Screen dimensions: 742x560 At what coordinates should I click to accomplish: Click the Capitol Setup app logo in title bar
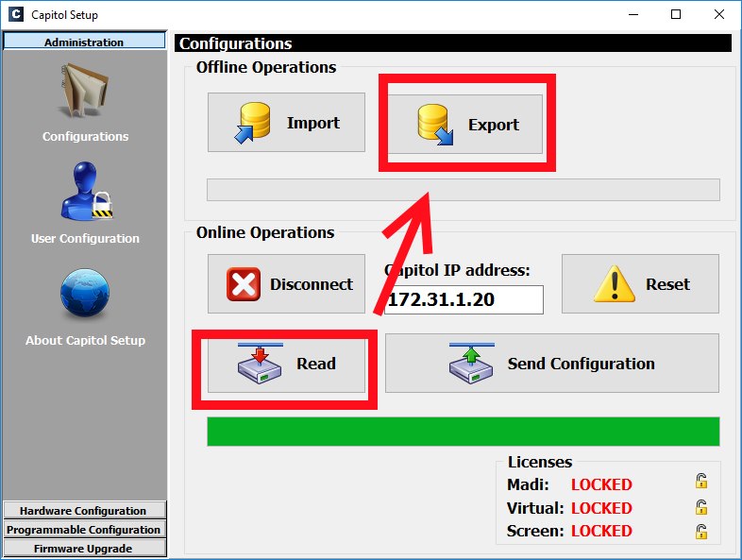(x=16, y=14)
